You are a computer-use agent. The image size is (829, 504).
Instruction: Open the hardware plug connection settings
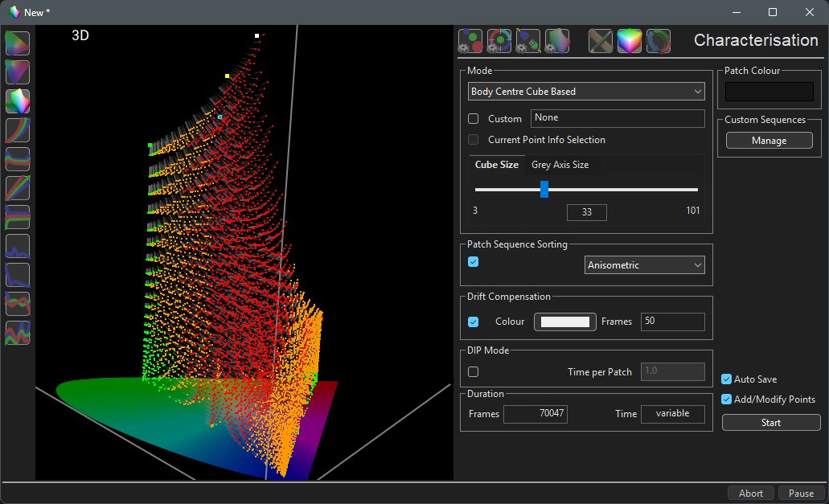click(x=528, y=41)
